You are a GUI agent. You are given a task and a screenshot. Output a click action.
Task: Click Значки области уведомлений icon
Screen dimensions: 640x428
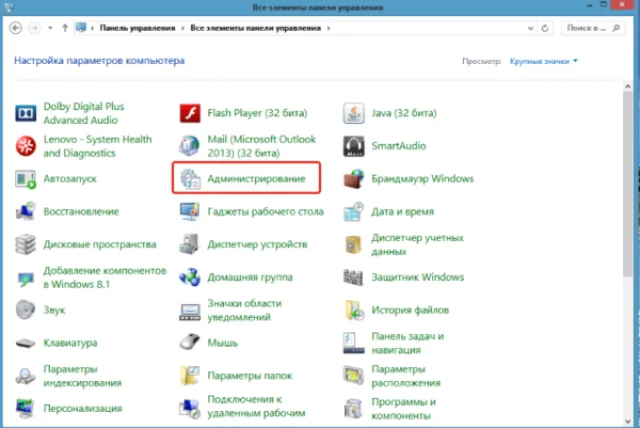(x=190, y=311)
